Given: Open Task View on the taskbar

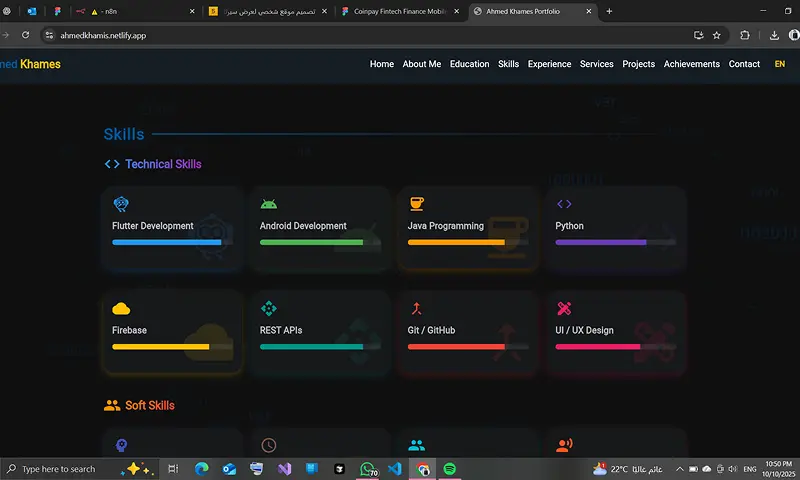Looking at the screenshot, I should coord(173,469).
